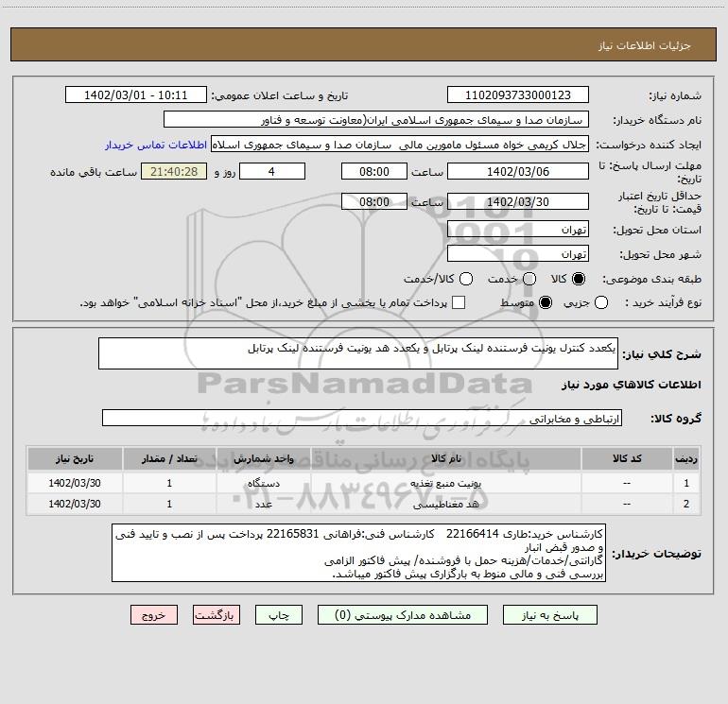Click the بازگشت back button
This screenshot has height=704, width=728.
coord(217,615)
